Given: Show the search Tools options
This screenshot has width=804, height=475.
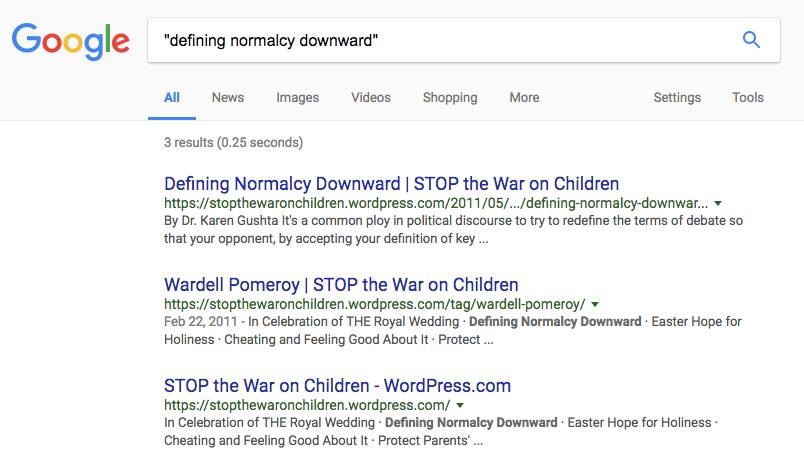Looking at the screenshot, I should tap(748, 97).
